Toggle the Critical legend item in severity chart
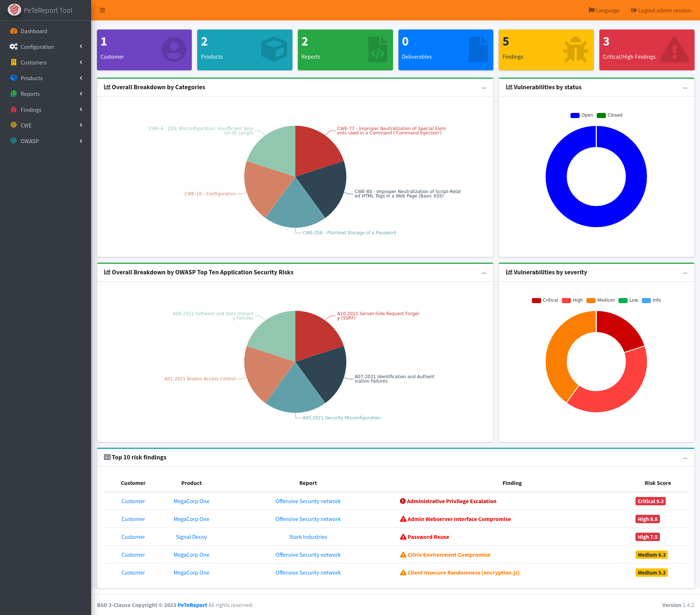Screen dimensions: 700x615 (x=545, y=300)
